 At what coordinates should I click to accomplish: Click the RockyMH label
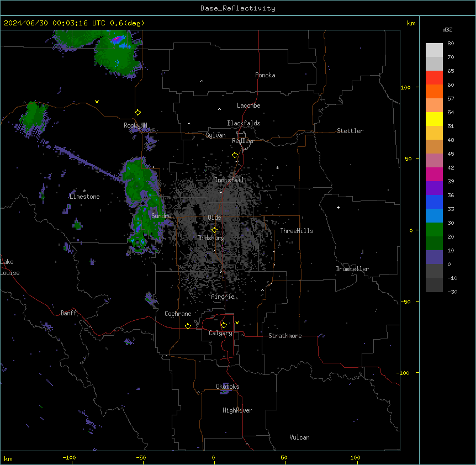click(x=135, y=125)
